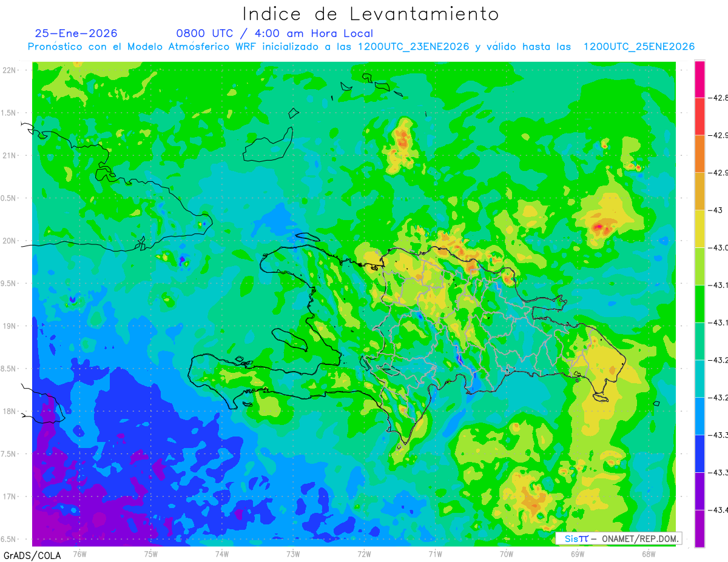The width and height of the screenshot is (728, 562).
Task: Click the "76W" longitude label
Action: pyautogui.click(x=79, y=554)
